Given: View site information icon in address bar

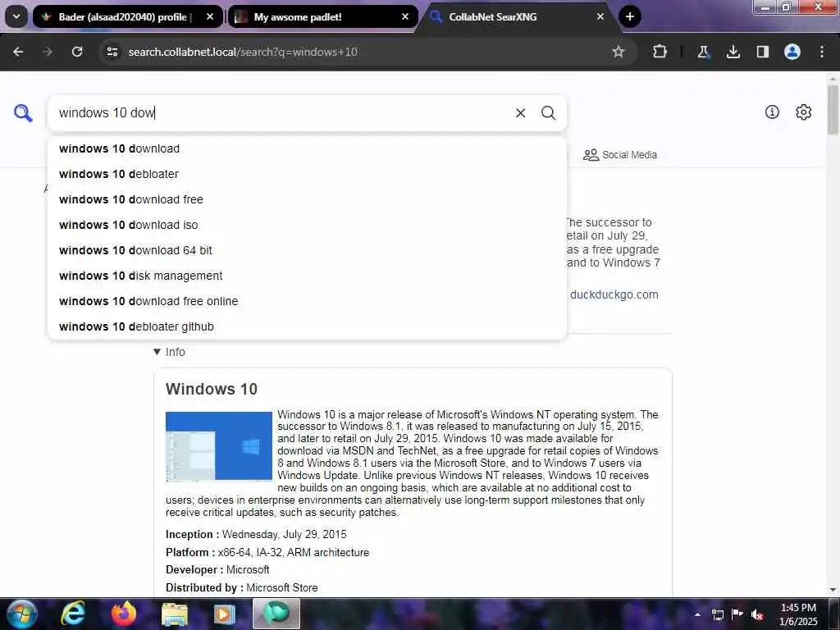Looking at the screenshot, I should pyautogui.click(x=112, y=52).
